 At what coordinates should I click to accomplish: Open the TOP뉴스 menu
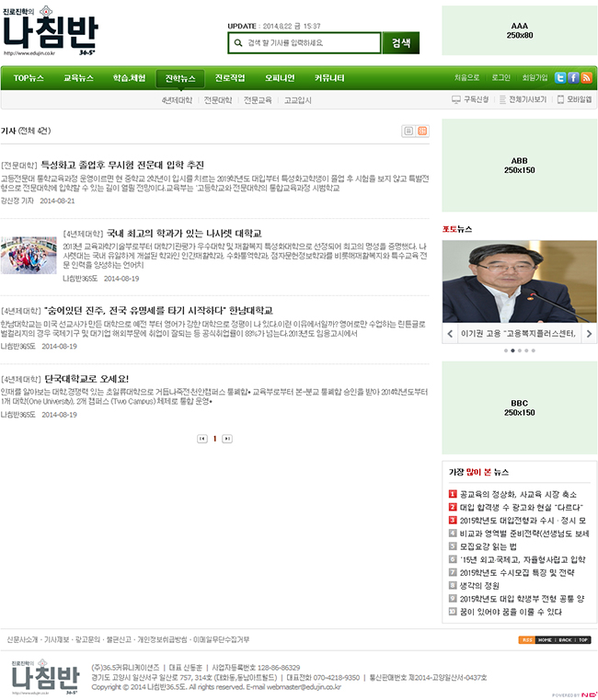tap(29, 78)
